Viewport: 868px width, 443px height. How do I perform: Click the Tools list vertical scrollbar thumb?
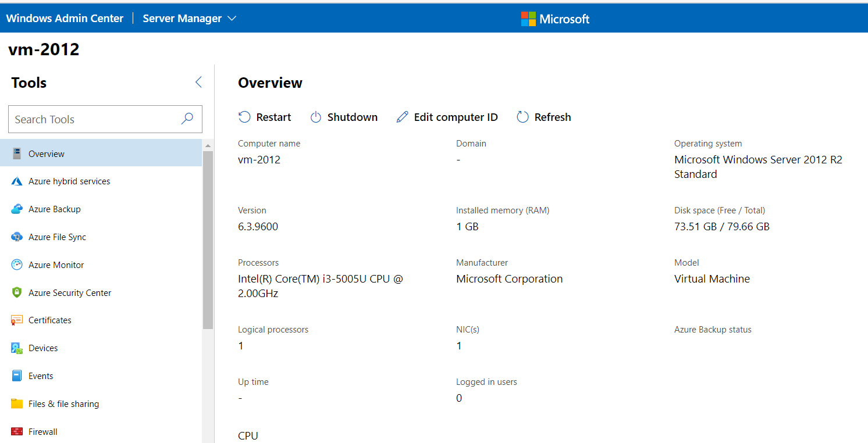tap(208, 240)
